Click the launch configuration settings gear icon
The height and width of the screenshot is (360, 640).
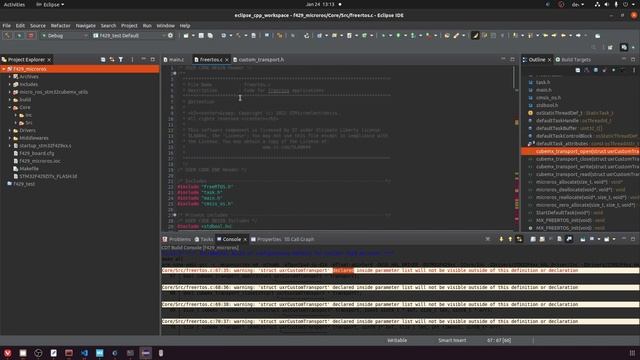tap(171, 36)
